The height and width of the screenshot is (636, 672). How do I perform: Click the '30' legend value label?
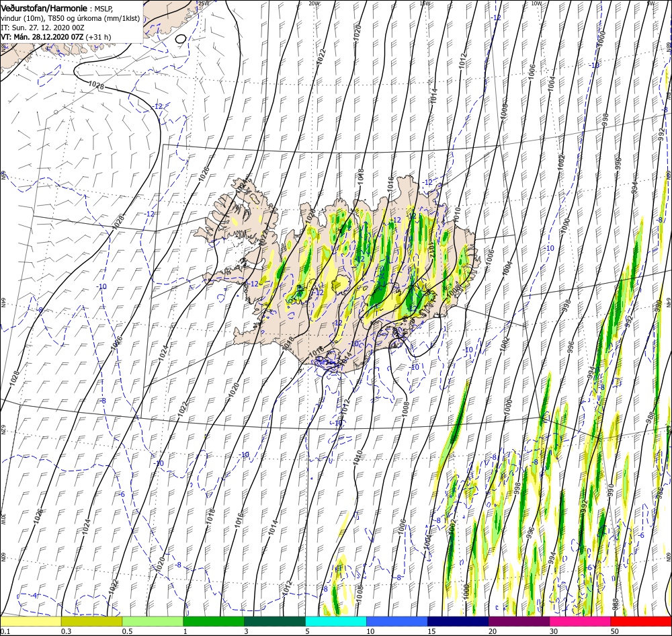554,631
